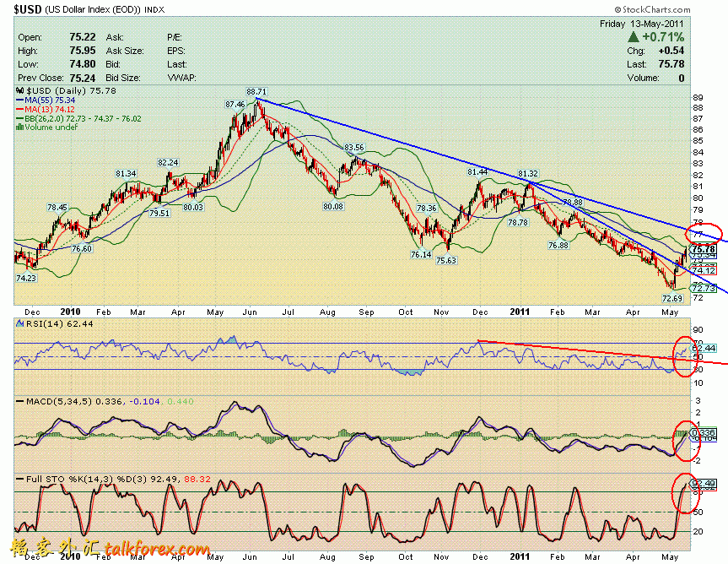Viewport: 728px width, 564px height.
Task: Click the 76.88 price label
Action: click(558, 245)
